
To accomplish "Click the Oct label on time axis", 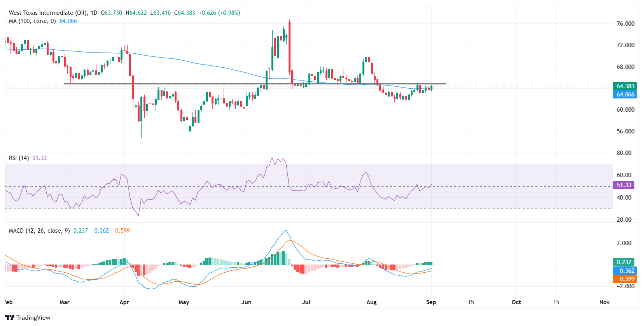I will [516, 302].
